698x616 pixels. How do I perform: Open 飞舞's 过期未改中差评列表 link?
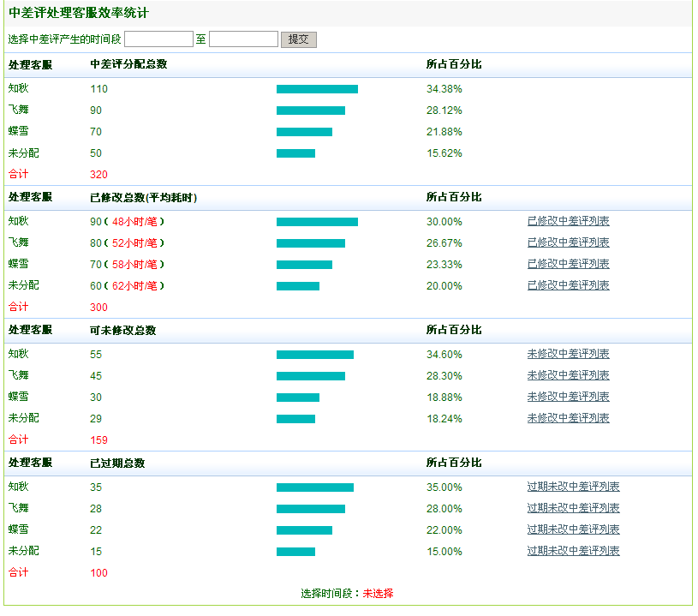click(x=573, y=508)
